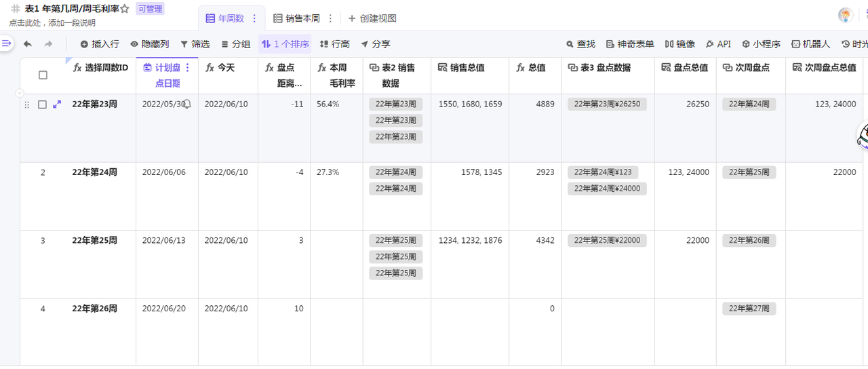Click the redo arrow icon
This screenshot has width=868, height=369.
point(48,44)
